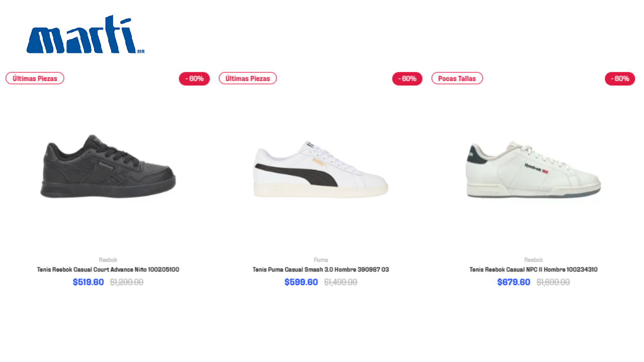Click the -60% discount tag on Reebok NPC II
This screenshot has height=362, width=644.
(620, 79)
